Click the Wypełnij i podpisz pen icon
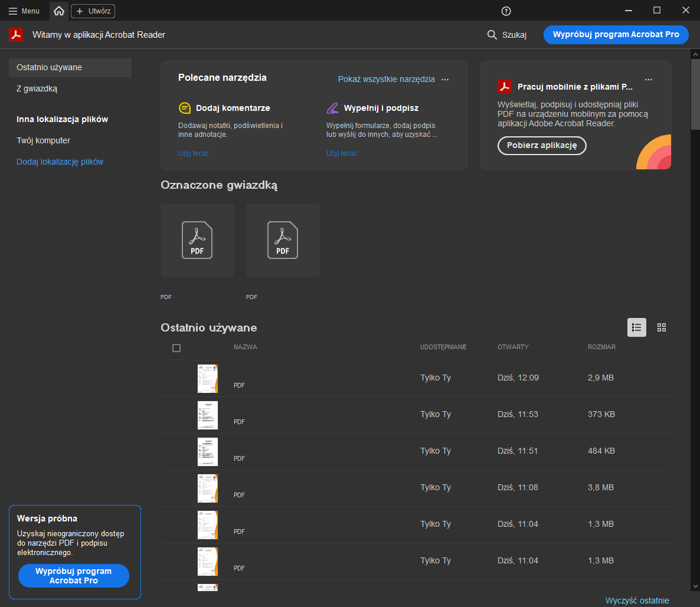 click(333, 108)
